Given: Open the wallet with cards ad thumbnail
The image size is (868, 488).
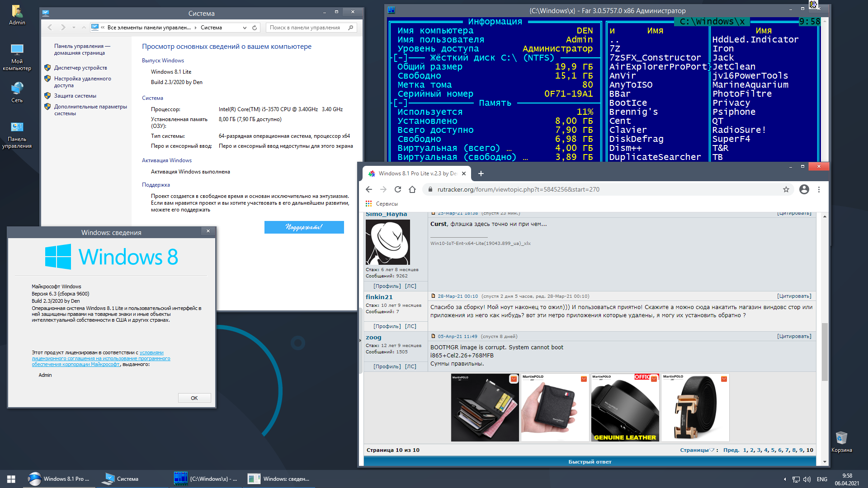Looking at the screenshot, I should [485, 408].
